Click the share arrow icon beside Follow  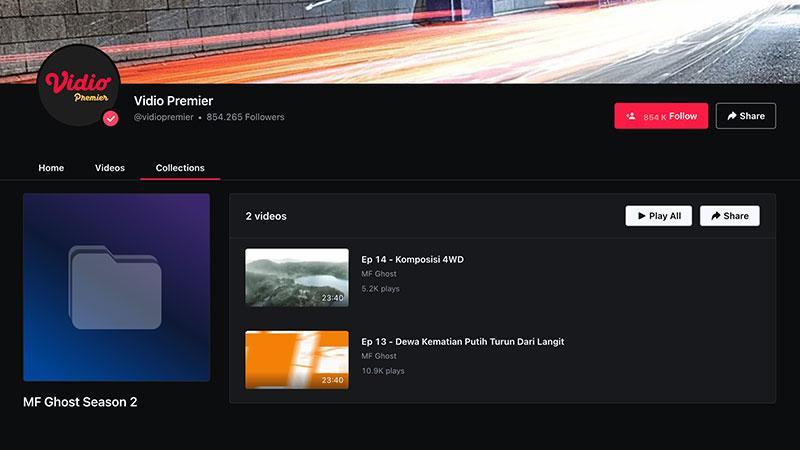pos(732,116)
